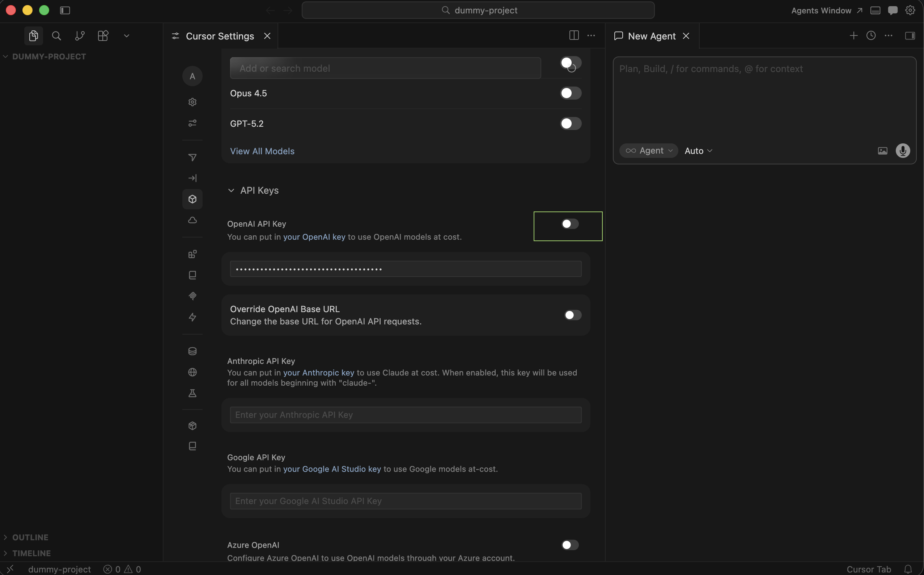Open the Tab arrow section in settings sidebar

point(192,178)
